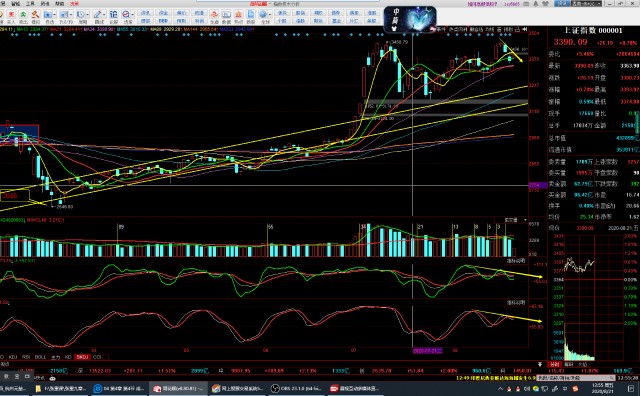Switch the indicator to BOLL

tap(40, 357)
